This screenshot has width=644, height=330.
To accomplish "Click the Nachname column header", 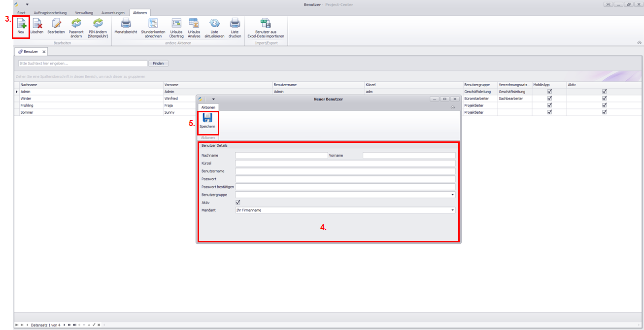I will click(89, 85).
